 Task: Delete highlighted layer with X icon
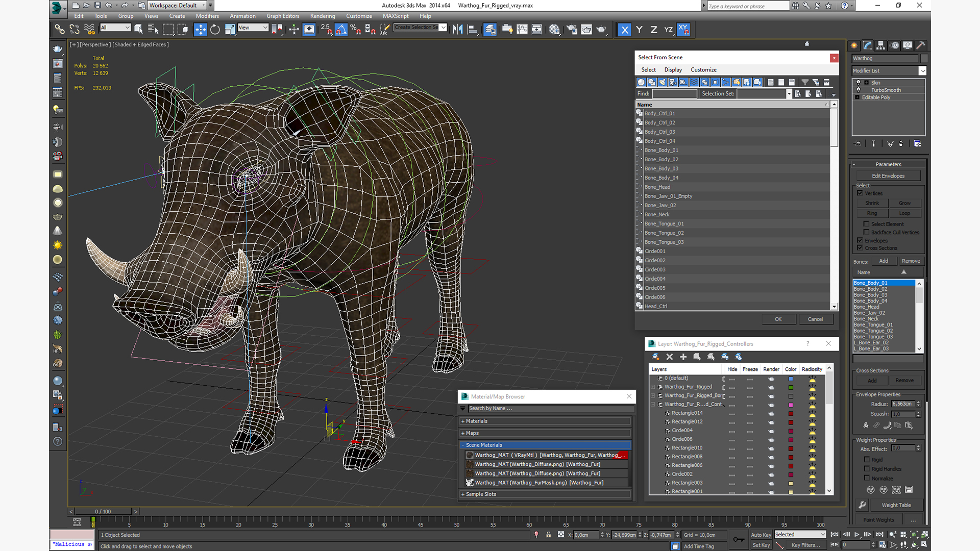(670, 357)
